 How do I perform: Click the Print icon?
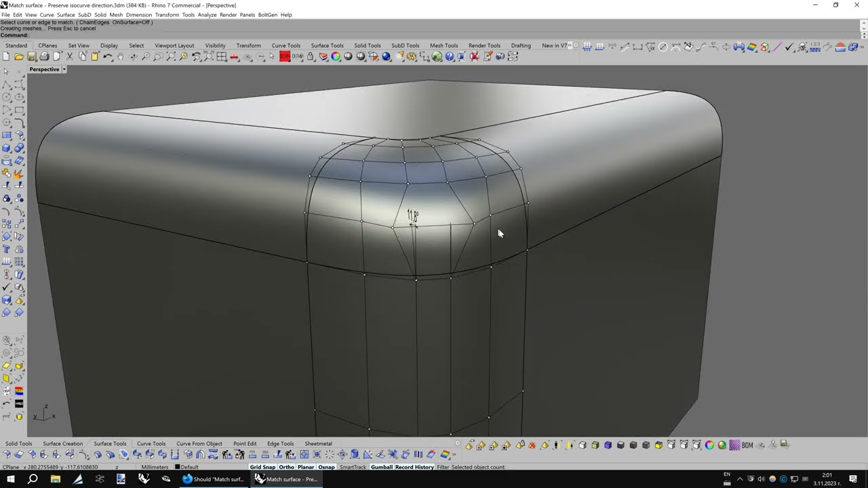click(44, 57)
